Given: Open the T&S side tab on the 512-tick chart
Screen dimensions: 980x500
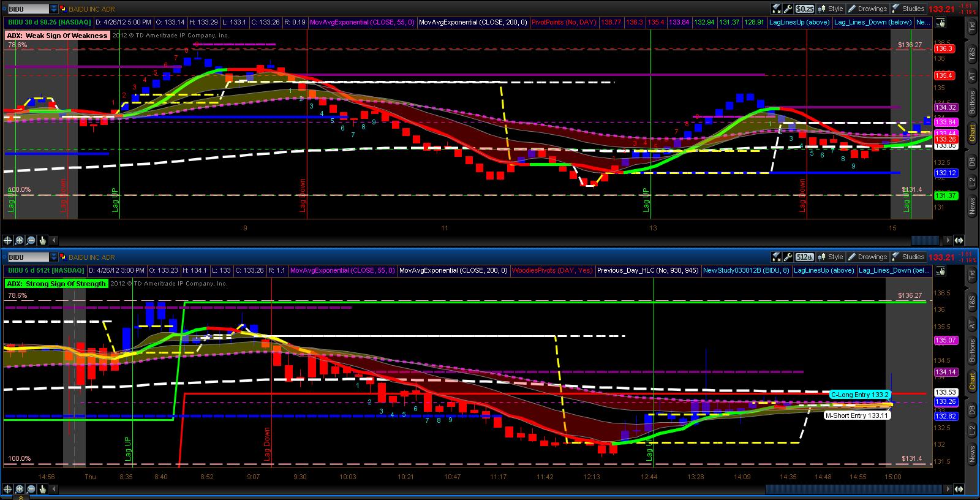Looking at the screenshot, I should tap(972, 303).
